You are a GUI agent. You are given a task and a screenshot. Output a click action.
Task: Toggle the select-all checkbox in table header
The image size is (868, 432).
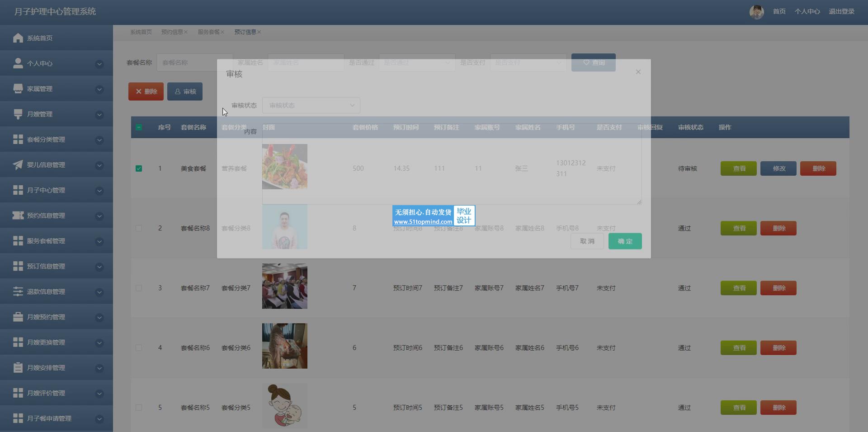click(139, 127)
